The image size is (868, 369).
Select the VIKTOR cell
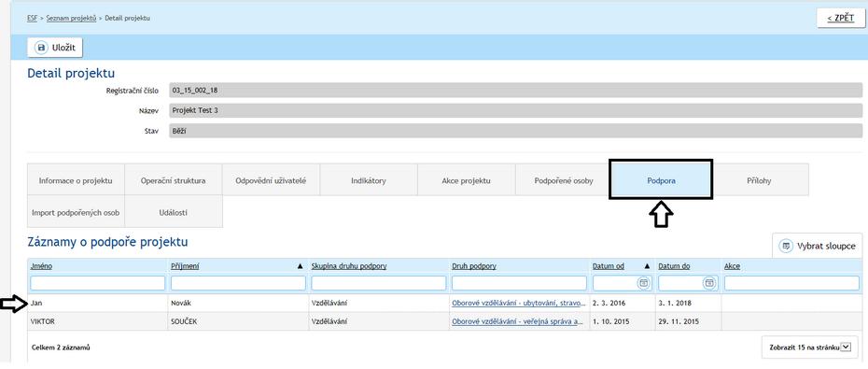click(x=97, y=321)
